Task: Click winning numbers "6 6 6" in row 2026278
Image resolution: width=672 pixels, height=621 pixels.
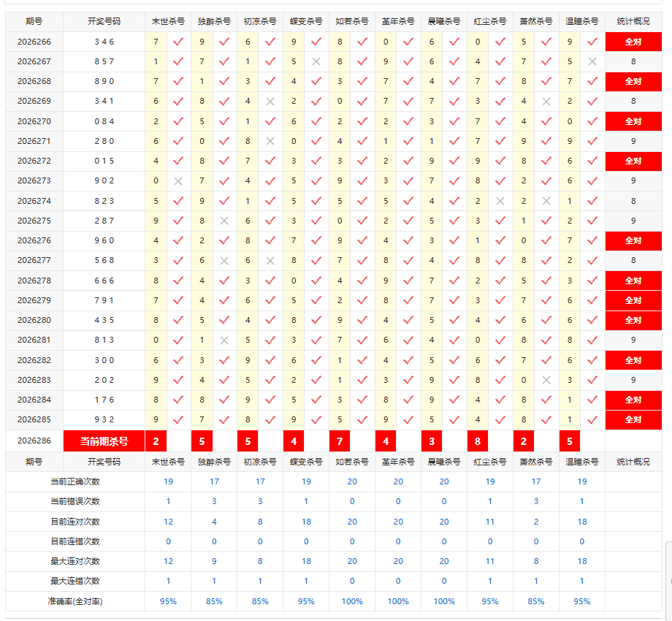Action: (x=104, y=281)
